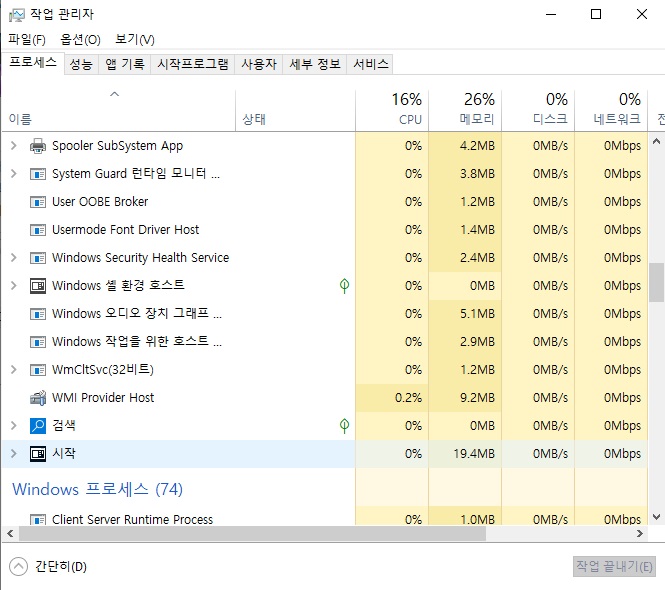Click the Windows Security Health Service icon
Screen dimensions: 665x590
pyautogui.click(x=38, y=258)
